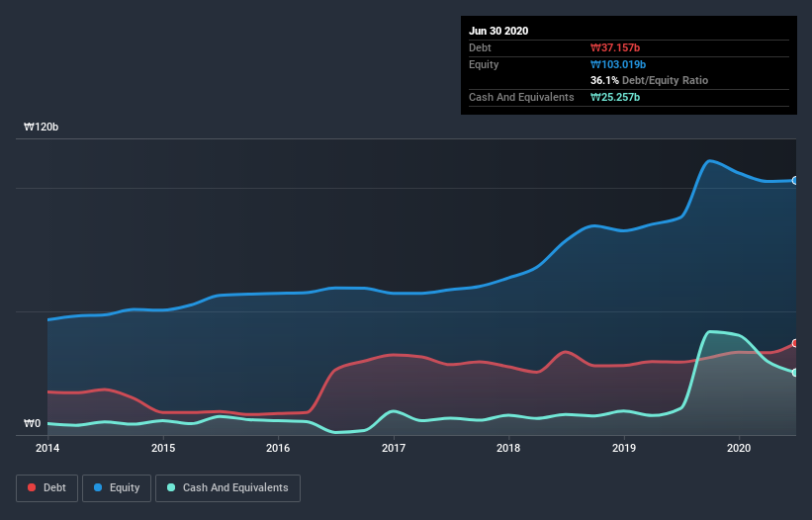Click the ₩25.257b cash value

[x=615, y=97]
